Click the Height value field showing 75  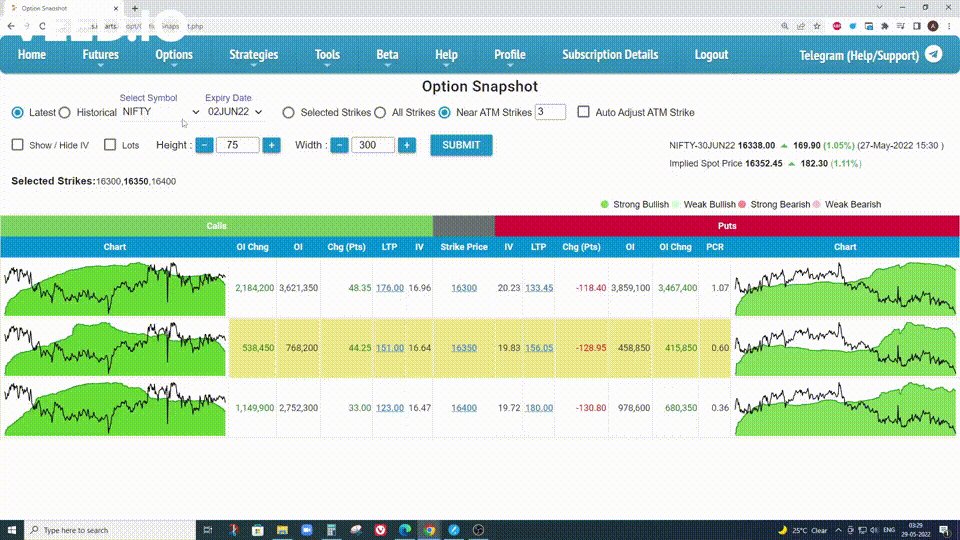[238, 145]
